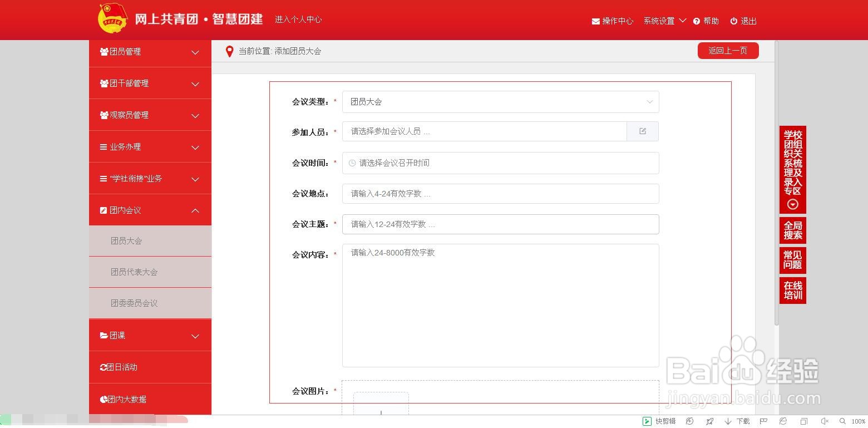Select 团员代表大会 in the sidebar
Image resolution: width=868 pixels, height=428 pixels.
(x=134, y=272)
